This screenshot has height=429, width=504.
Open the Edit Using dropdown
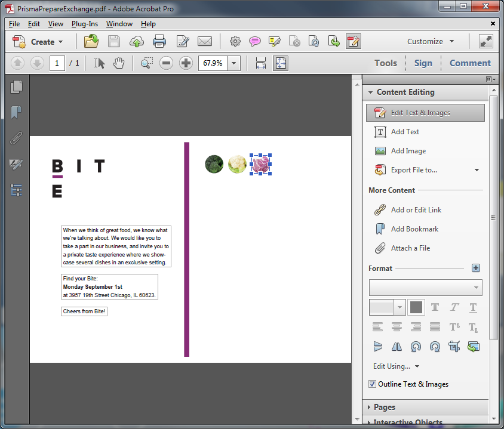[x=396, y=366]
